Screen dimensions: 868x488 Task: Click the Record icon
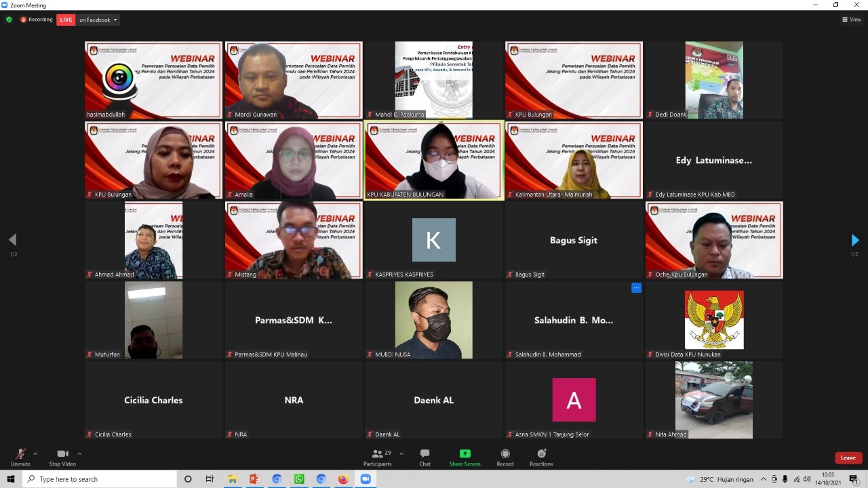click(505, 457)
